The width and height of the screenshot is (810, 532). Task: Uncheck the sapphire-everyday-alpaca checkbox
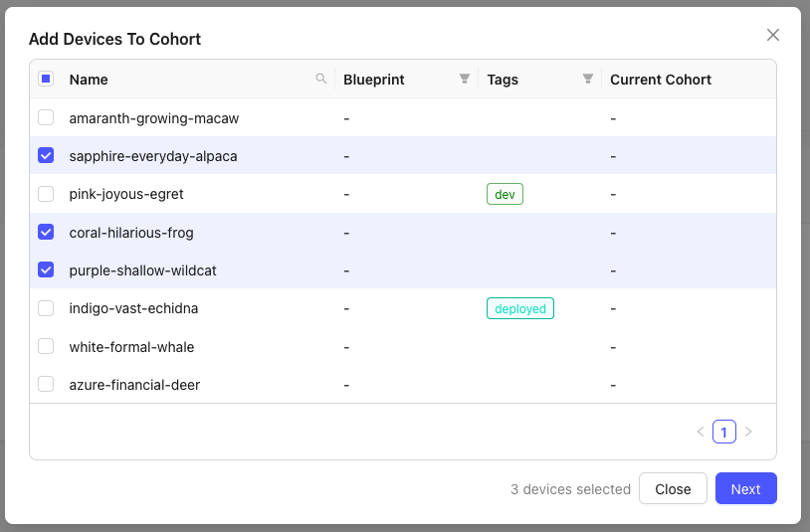pyautogui.click(x=46, y=155)
